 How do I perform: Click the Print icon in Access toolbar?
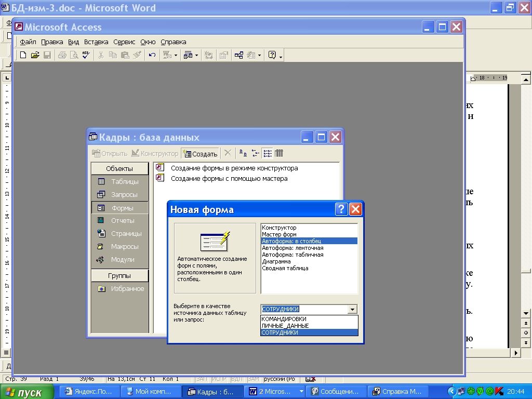click(x=62, y=55)
